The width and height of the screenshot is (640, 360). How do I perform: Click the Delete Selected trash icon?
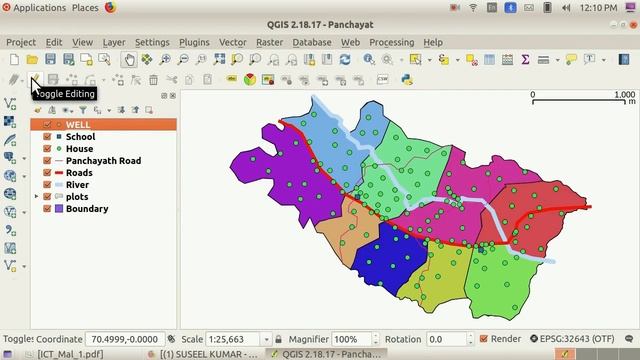click(153, 80)
